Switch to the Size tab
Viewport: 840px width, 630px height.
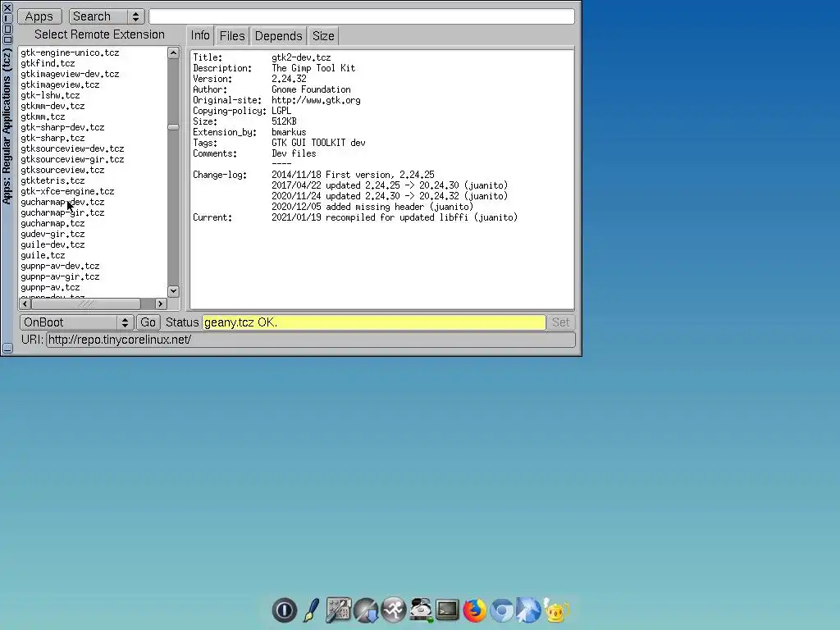[x=323, y=36]
